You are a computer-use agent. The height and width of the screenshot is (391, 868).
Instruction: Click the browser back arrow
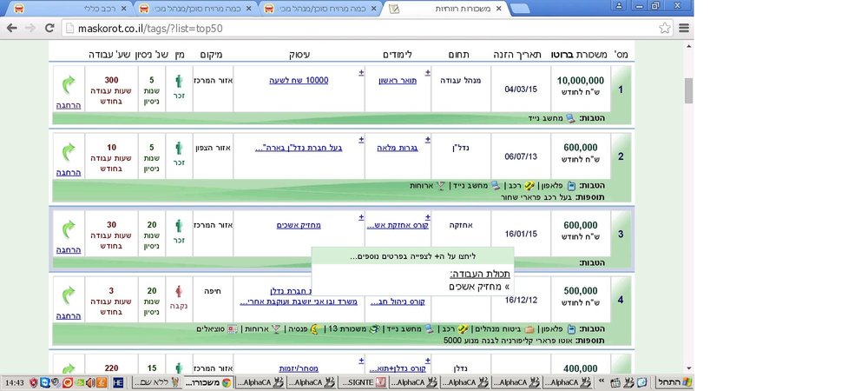[x=11, y=28]
